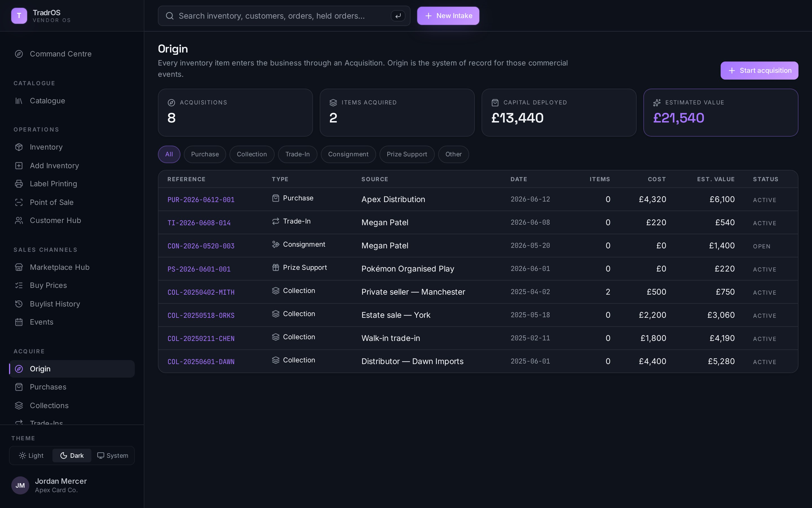Click the Buy Prices checklist icon
Viewport: 812px width, 508px height.
pyautogui.click(x=19, y=285)
